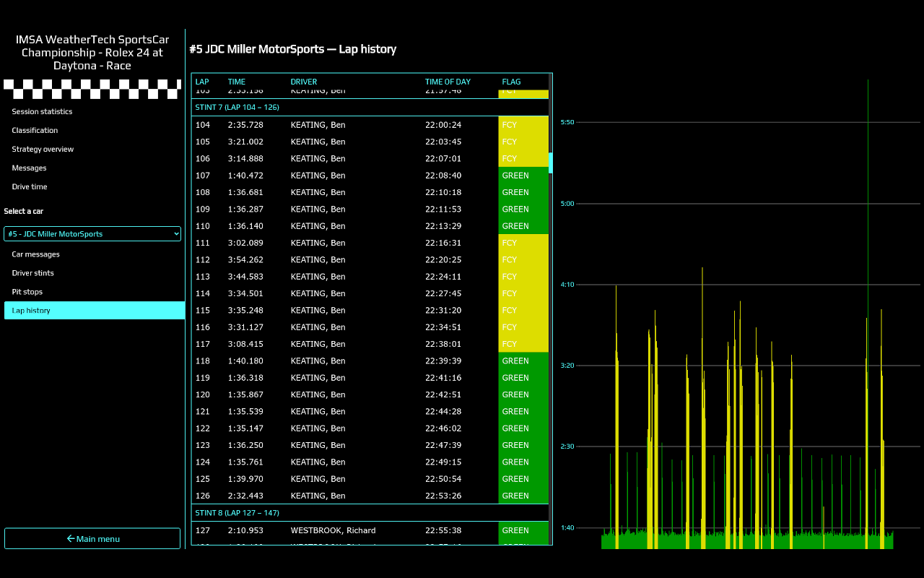Click the '#5 JDC Miller MotorSports — Lap history' heading
This screenshot has width=924, height=578.
coord(293,49)
